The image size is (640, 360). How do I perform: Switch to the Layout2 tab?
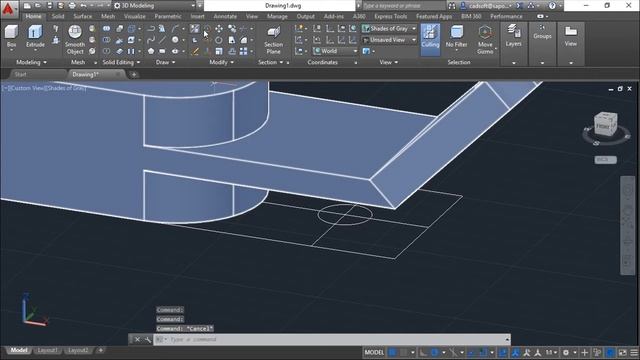coord(78,350)
